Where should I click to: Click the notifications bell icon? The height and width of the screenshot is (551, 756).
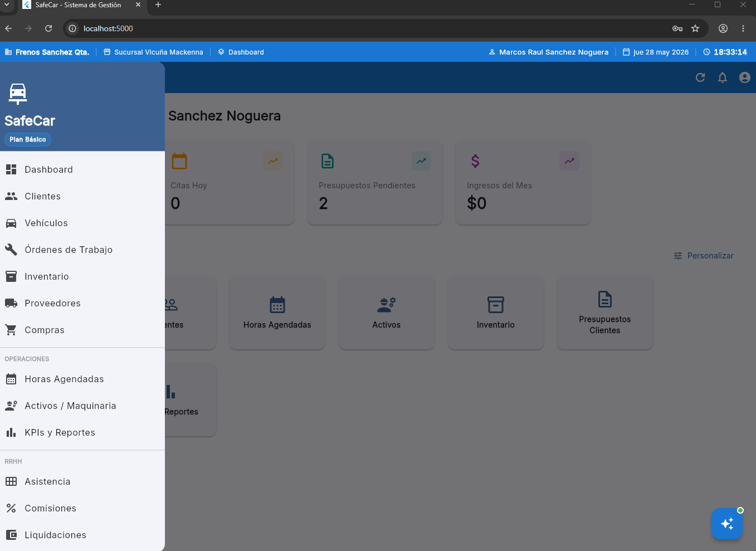click(x=723, y=77)
